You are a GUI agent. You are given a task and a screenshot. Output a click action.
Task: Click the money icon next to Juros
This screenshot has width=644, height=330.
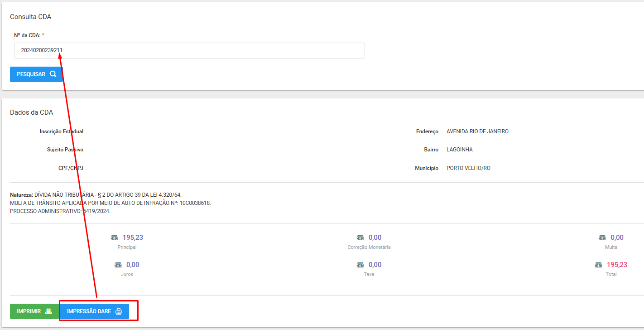[118, 265]
